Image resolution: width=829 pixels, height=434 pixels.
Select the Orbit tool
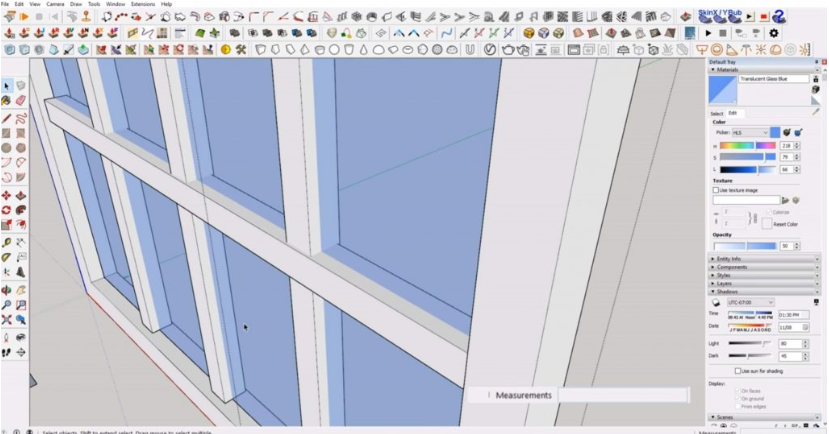click(x=6, y=290)
